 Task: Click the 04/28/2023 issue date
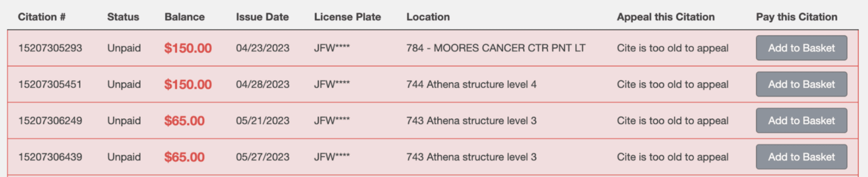[x=263, y=84]
